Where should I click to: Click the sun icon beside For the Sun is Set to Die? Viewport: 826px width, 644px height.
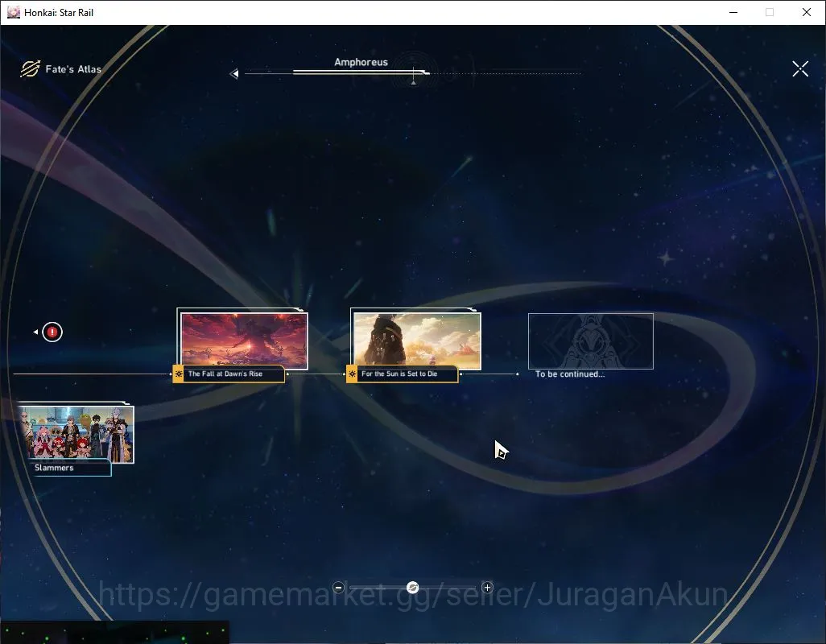352,374
